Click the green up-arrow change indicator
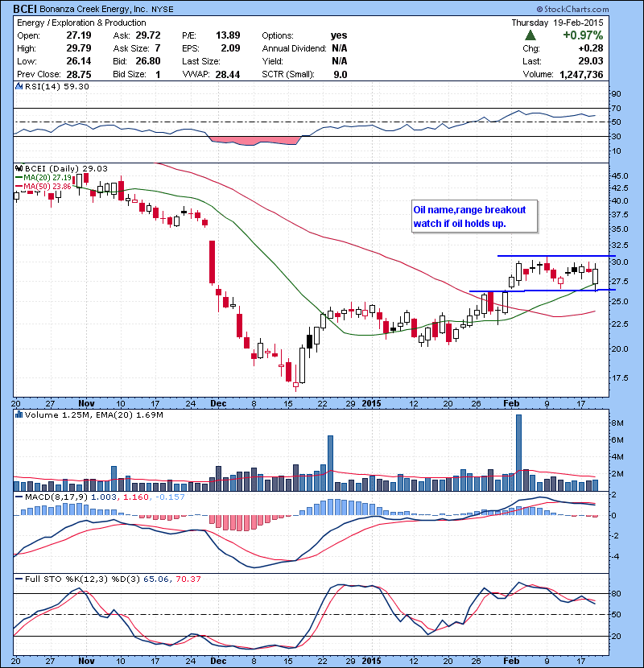644x668 pixels. [x=530, y=35]
